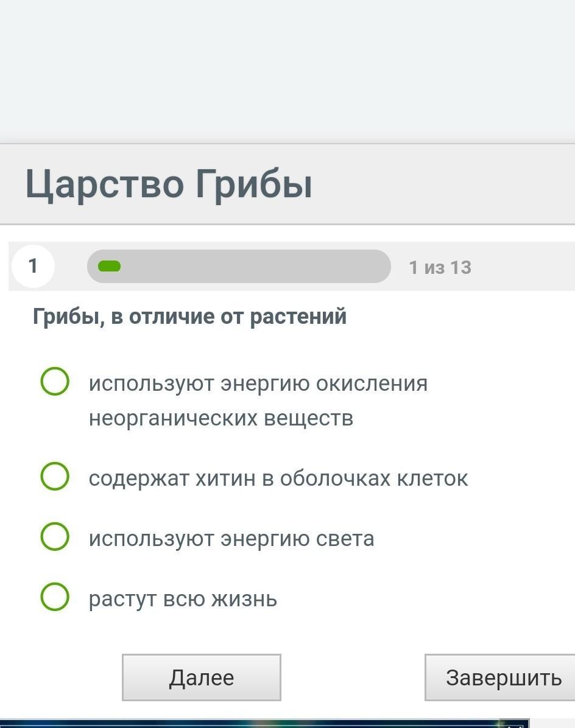The width and height of the screenshot is (575, 728).
Task: Click question text Грибы, в отличие от растений
Action: click(189, 317)
